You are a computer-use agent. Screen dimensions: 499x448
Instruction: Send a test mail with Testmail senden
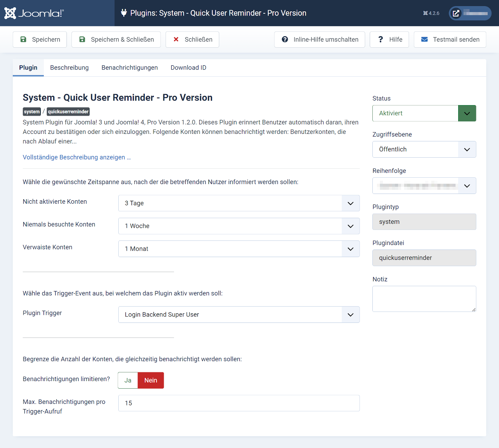coord(450,39)
